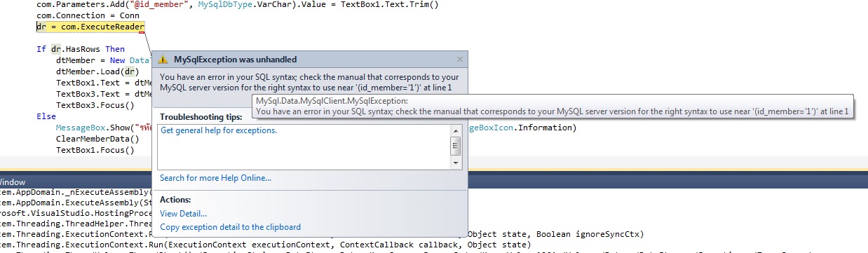Click the Actions heading in dialog
The image size is (868, 253).
coord(175,200)
